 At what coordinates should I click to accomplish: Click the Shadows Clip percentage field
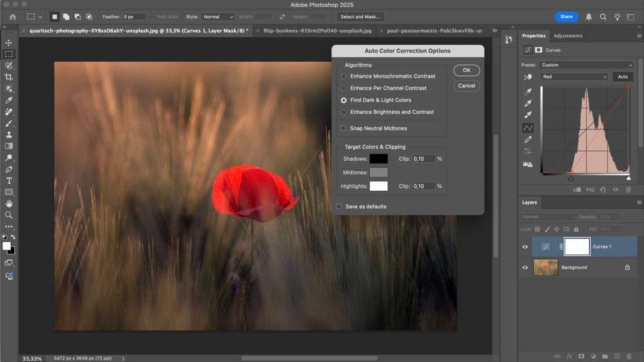(x=423, y=159)
